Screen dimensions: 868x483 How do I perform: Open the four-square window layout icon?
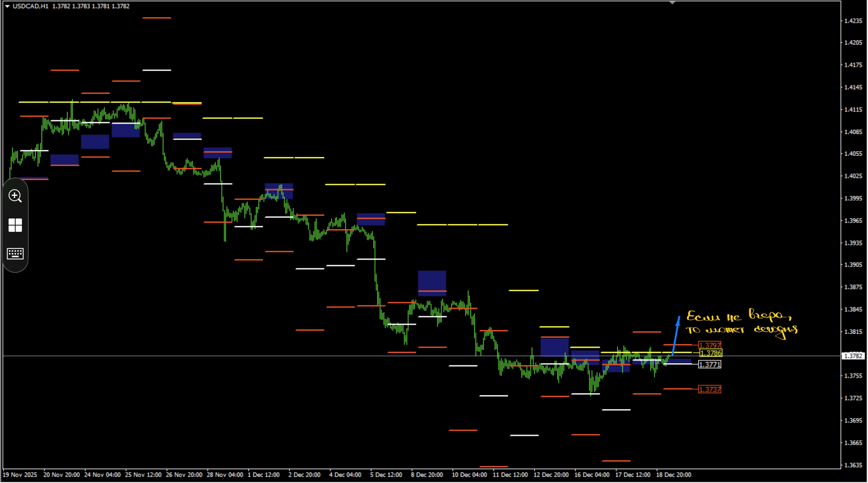coord(15,225)
